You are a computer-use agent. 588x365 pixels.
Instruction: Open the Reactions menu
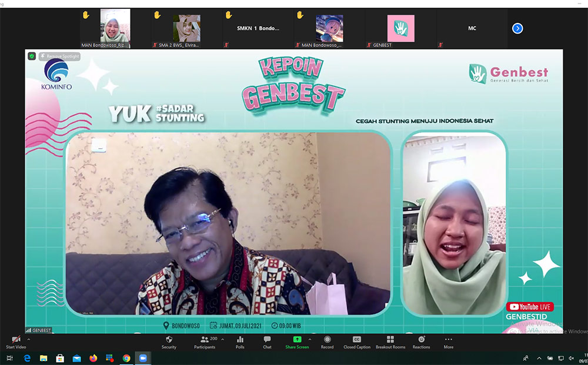pos(421,342)
